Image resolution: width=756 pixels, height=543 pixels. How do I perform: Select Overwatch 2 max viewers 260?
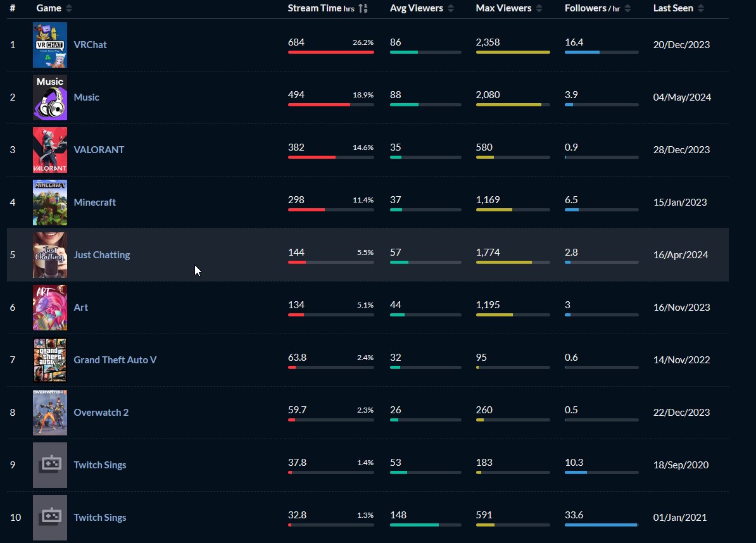point(484,410)
